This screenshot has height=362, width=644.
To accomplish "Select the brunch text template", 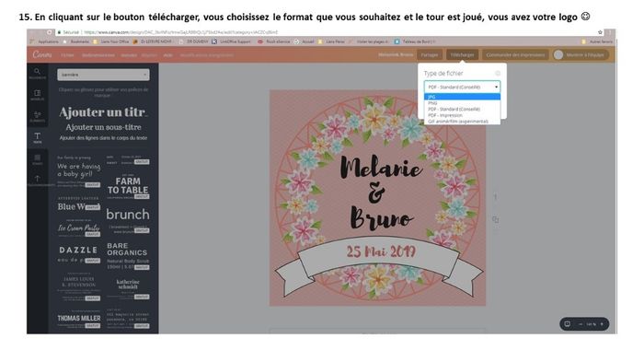I will [128, 219].
